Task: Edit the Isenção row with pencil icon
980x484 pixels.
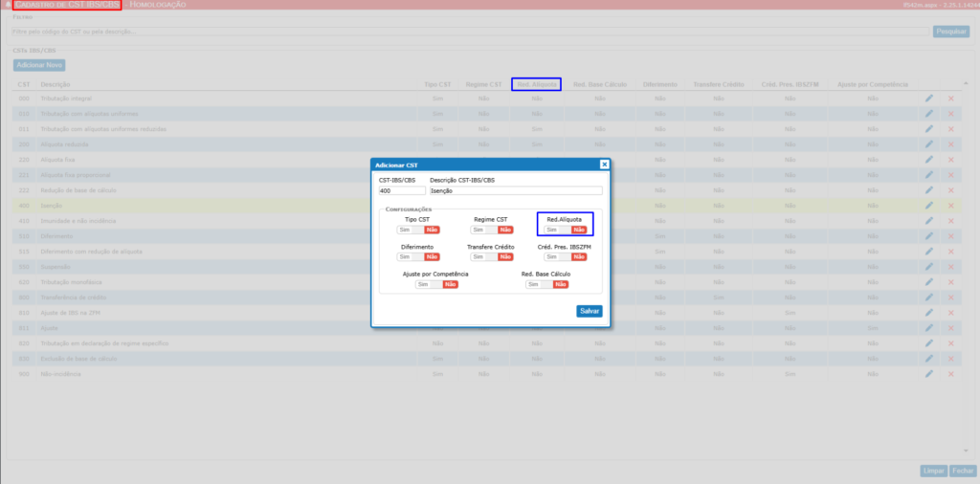Action: 928,206
